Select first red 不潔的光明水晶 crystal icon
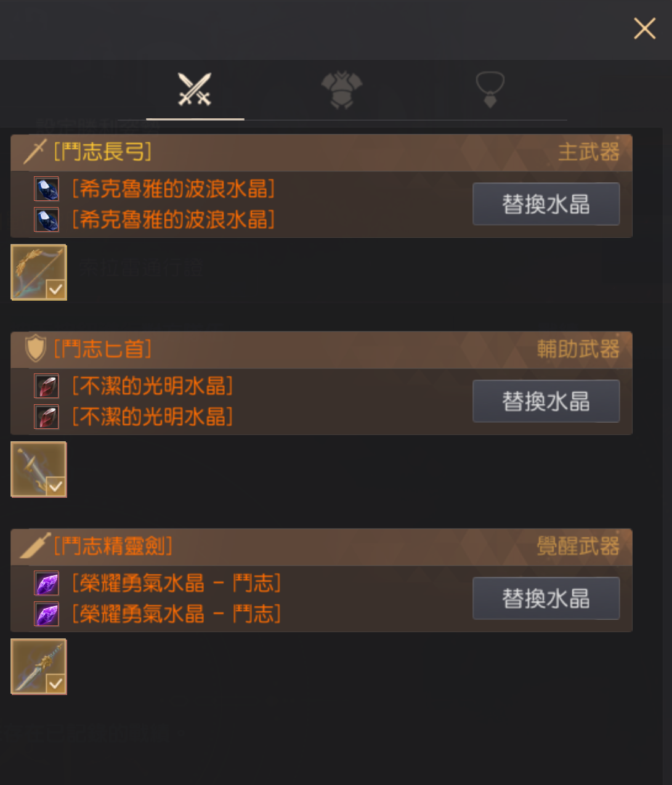 [46, 386]
